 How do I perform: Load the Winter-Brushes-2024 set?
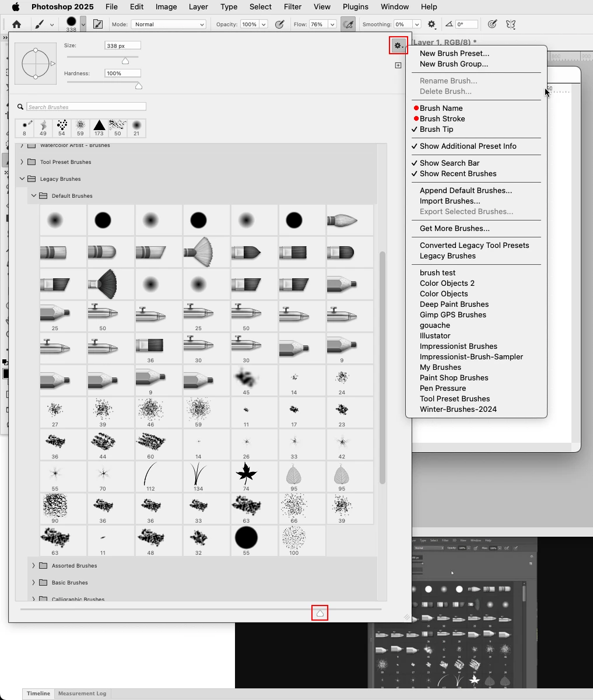click(458, 409)
